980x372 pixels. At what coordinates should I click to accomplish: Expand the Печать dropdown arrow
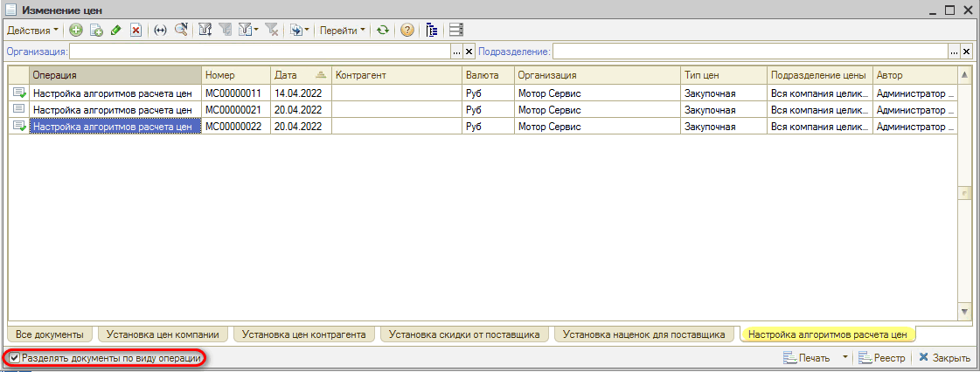(845, 358)
